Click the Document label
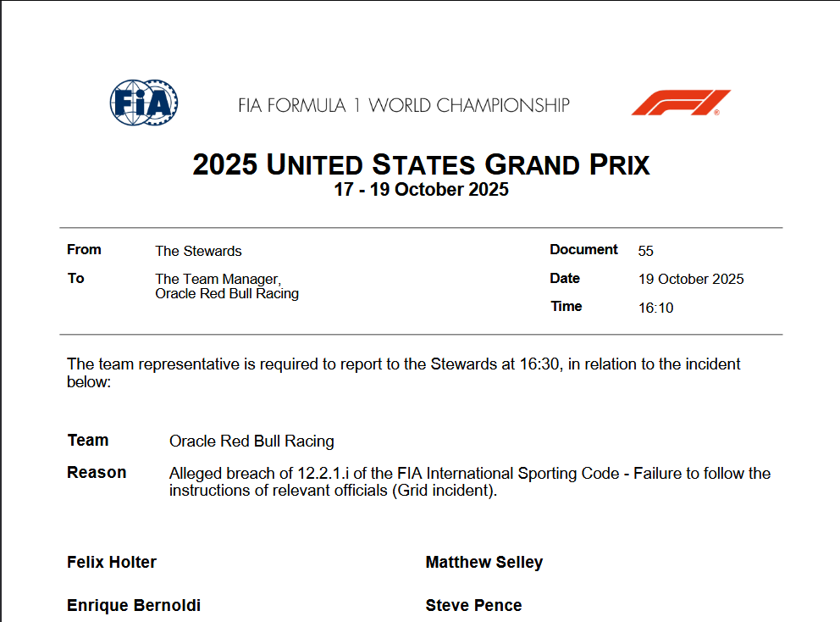Image resolution: width=840 pixels, height=622 pixels. point(583,249)
